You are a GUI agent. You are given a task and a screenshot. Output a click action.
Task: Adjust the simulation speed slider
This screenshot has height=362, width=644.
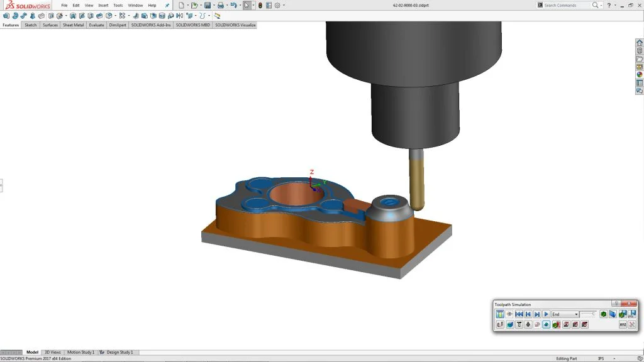(588, 314)
